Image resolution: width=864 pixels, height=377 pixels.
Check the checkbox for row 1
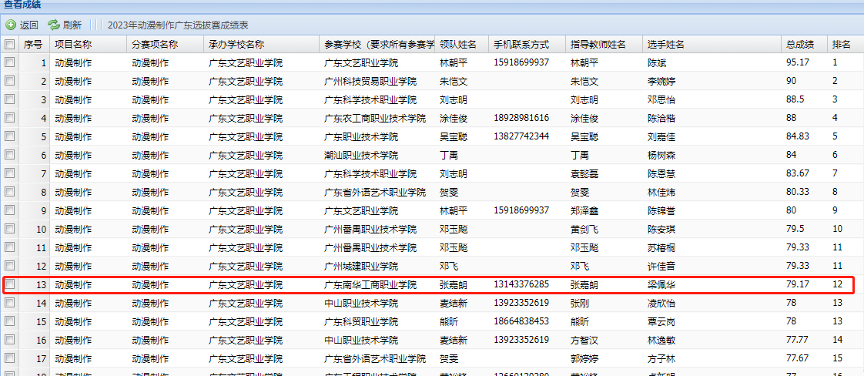point(9,62)
